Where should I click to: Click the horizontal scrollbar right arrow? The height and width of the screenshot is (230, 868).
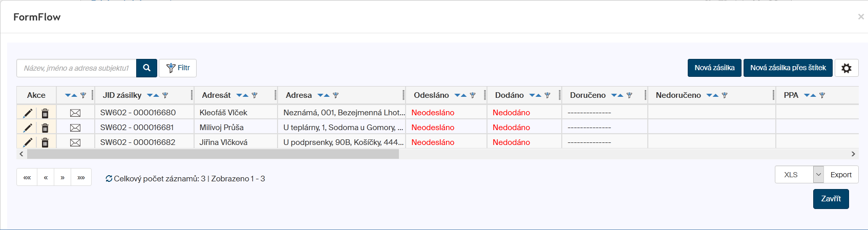(x=853, y=154)
